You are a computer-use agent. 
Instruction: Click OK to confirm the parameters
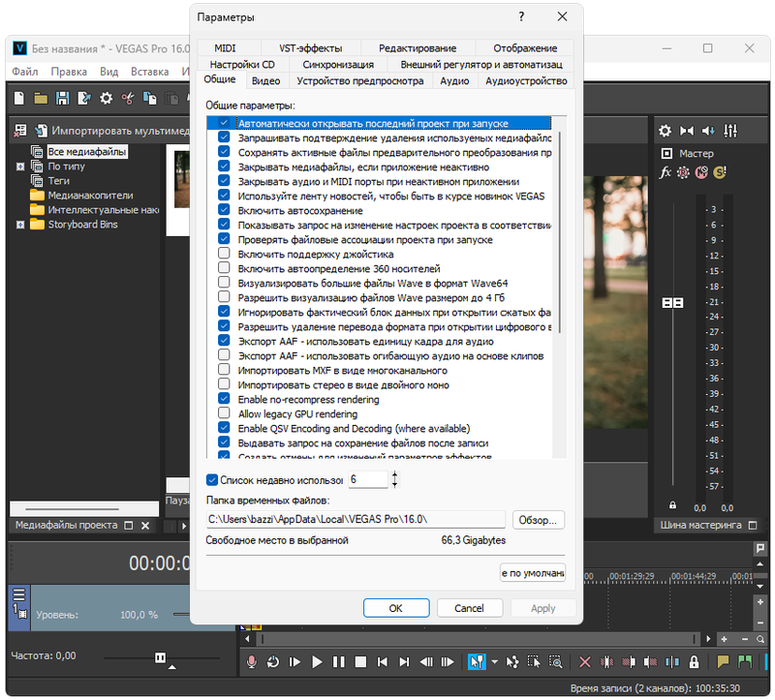(395, 608)
